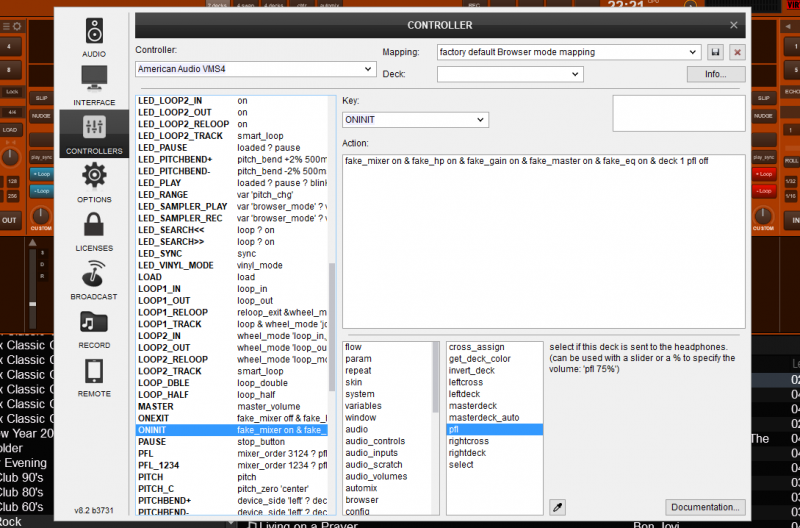
Task: Open the Key dropdown showing ONINIT
Action: click(x=415, y=120)
